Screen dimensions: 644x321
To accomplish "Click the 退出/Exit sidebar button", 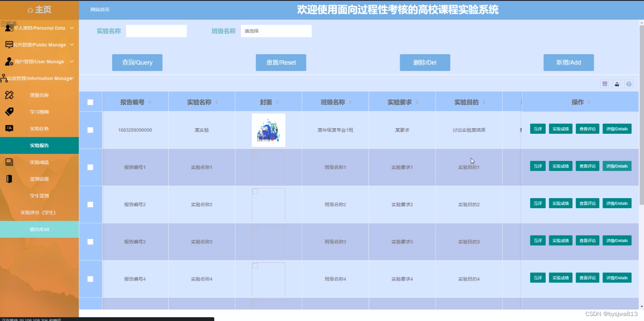I will [x=39, y=229].
